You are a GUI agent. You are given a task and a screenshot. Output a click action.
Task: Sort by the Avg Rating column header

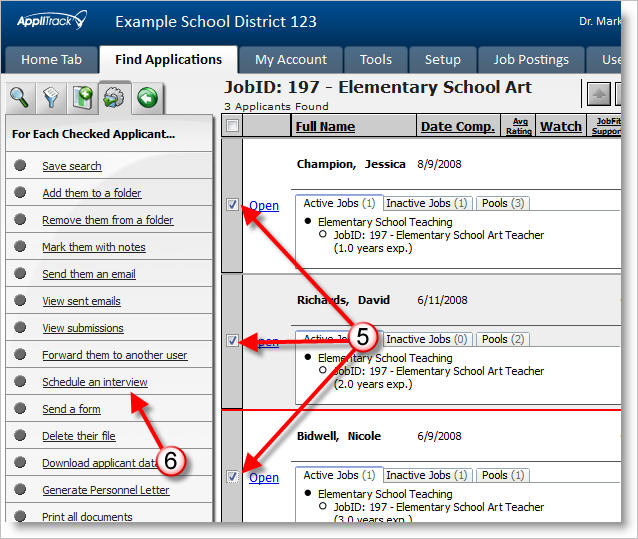tap(518, 126)
